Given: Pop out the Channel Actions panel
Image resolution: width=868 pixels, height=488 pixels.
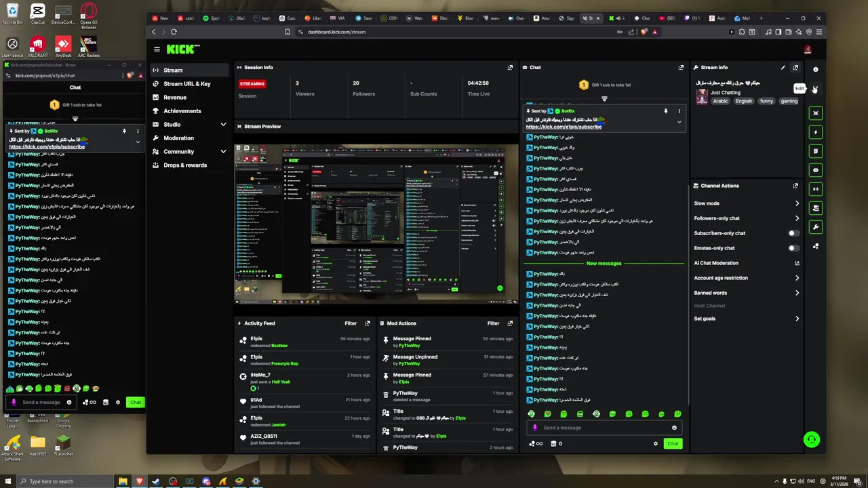Looking at the screenshot, I should (x=795, y=186).
